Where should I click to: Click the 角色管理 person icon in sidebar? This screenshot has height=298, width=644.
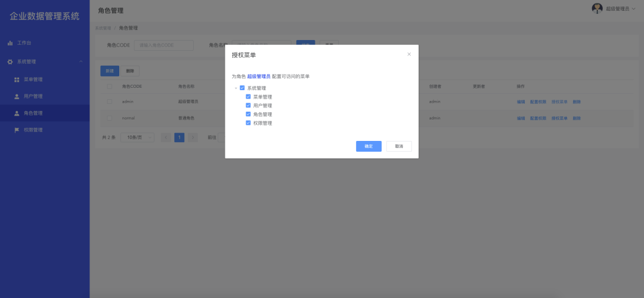tap(17, 113)
